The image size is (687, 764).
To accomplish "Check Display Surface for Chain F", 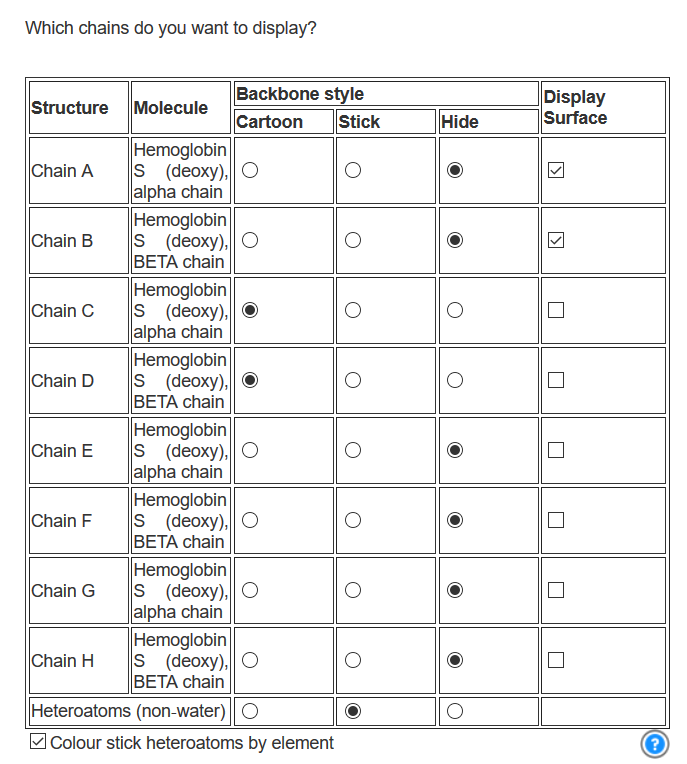I will [x=556, y=520].
